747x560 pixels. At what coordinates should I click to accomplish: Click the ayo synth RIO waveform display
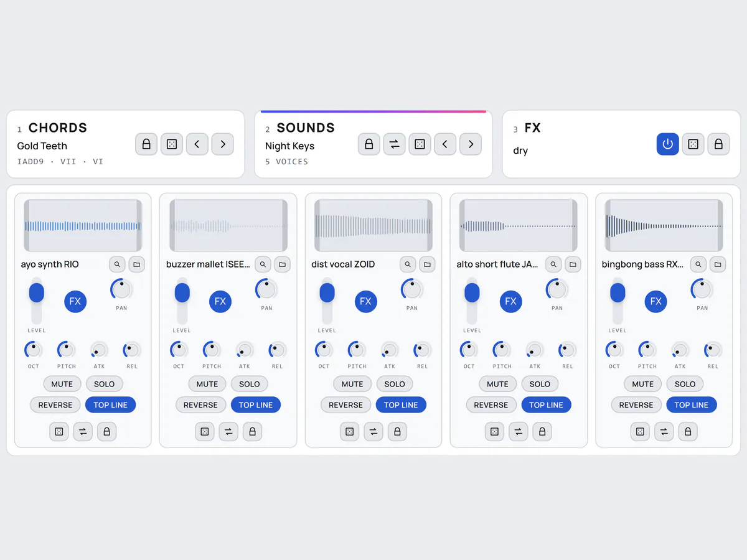click(x=83, y=226)
